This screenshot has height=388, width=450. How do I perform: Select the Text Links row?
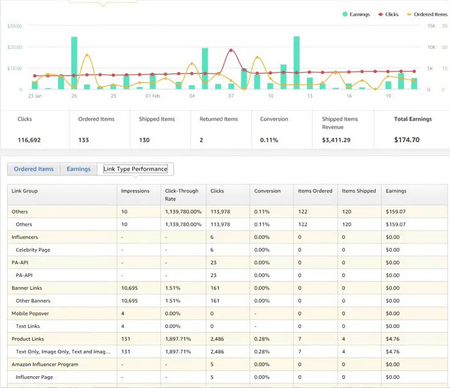pyautogui.click(x=227, y=326)
